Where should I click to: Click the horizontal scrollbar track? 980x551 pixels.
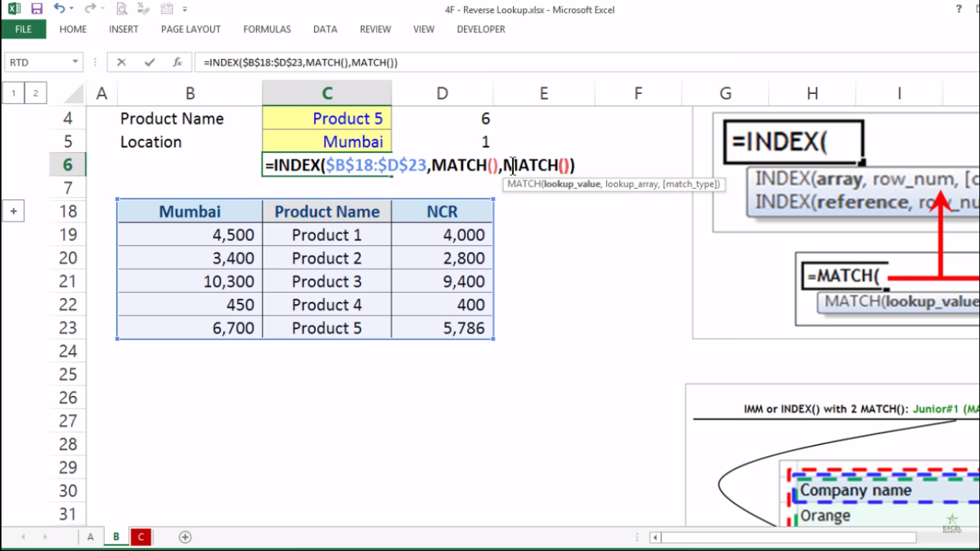click(947, 537)
